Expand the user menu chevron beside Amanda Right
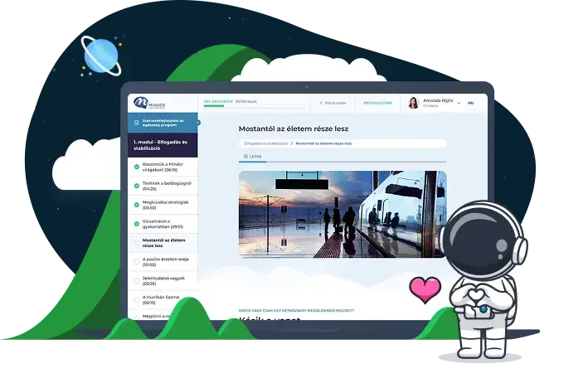 pos(459,103)
